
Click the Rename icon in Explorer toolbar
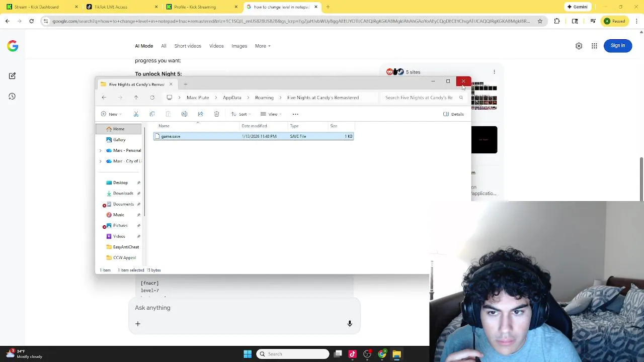pyautogui.click(x=184, y=114)
